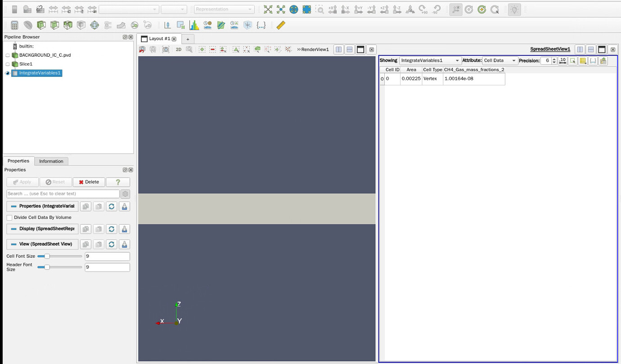Click the Glyph filter icon
Image resolution: width=621 pixels, height=364 pixels.
(x=94, y=25)
